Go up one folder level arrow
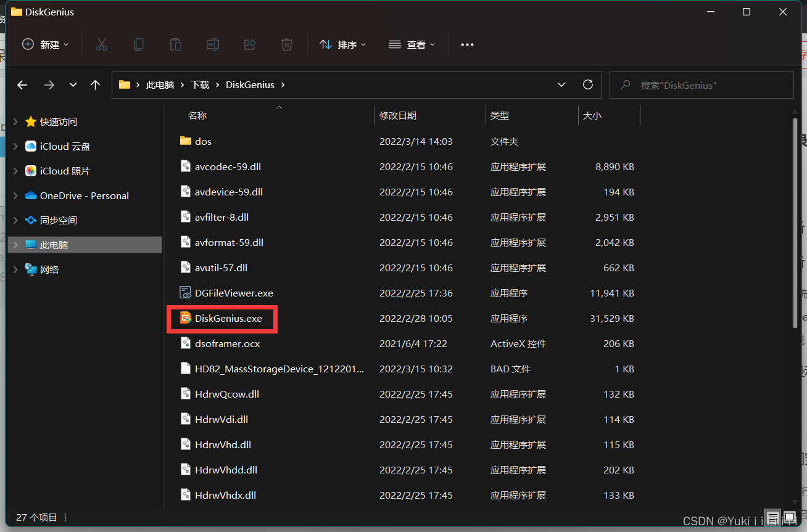807x532 pixels. 95,85
